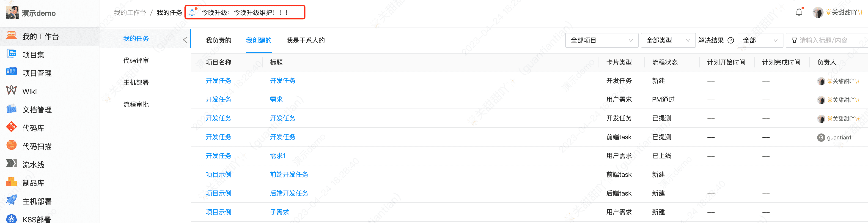Switch to the 我负责的 tab
Image resolution: width=868 pixels, height=223 pixels.
point(218,41)
